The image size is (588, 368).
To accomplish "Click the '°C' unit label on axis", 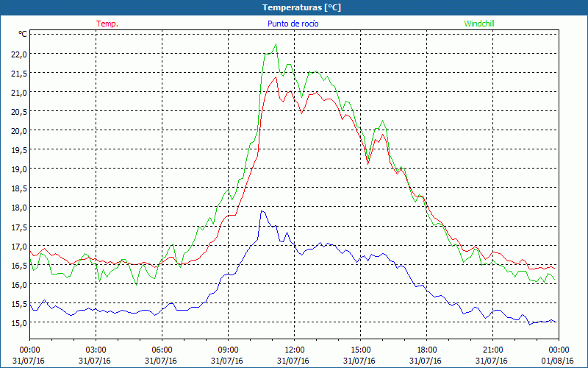I will click(x=23, y=34).
